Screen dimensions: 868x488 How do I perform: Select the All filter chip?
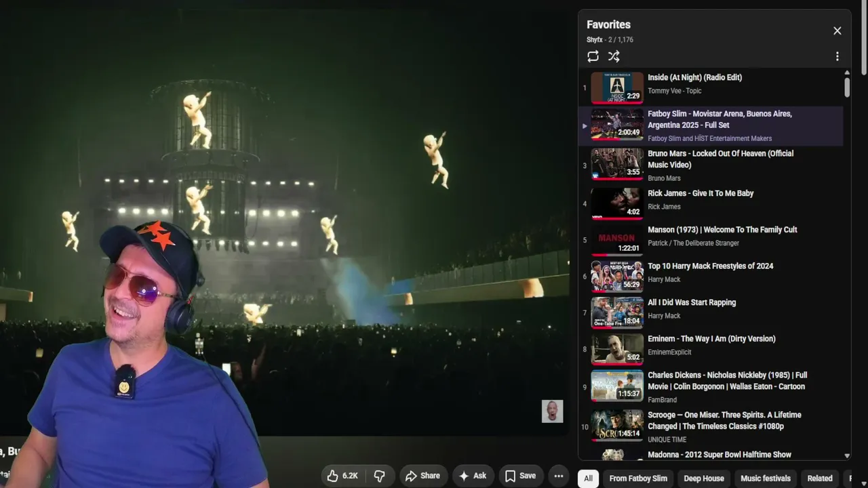click(x=588, y=479)
